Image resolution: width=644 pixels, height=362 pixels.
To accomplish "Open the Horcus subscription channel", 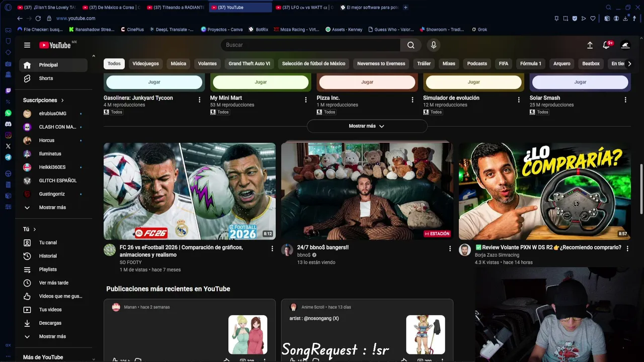I will tap(53, 141).
